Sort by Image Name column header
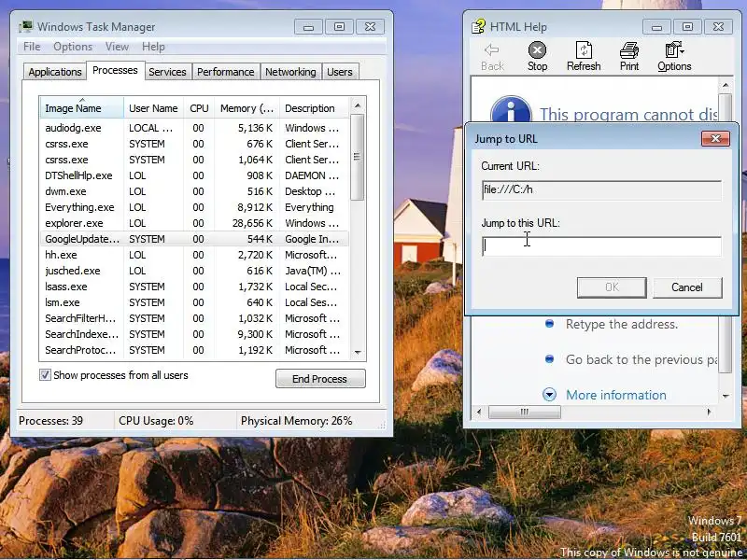 (x=82, y=108)
